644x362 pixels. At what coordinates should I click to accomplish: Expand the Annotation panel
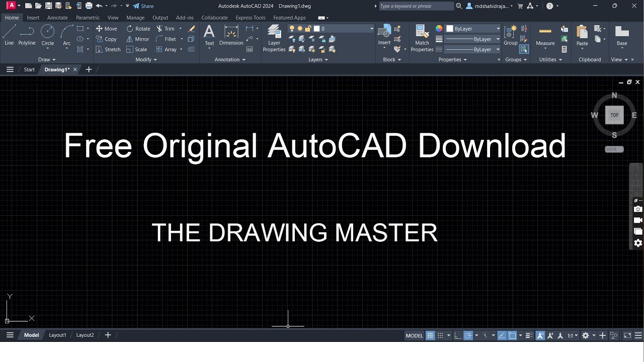230,59
